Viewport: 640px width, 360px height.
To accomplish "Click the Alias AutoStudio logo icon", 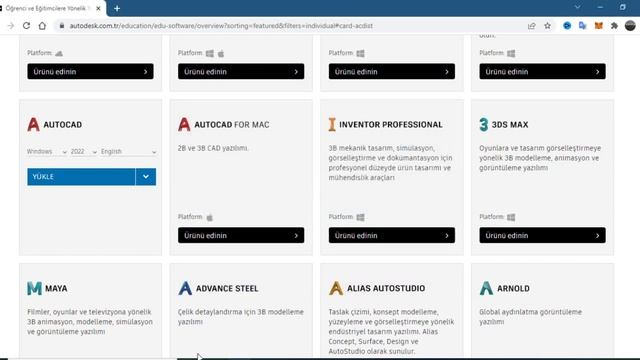I will [336, 288].
